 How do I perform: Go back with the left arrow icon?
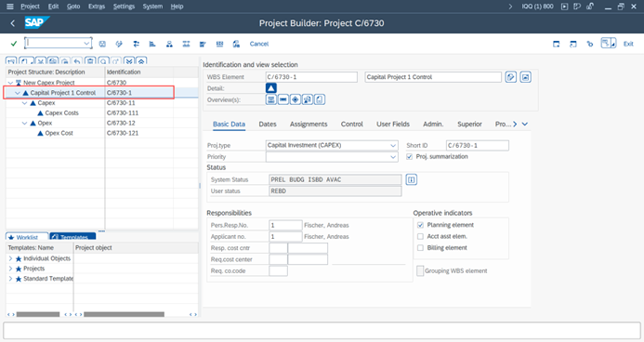coord(13,23)
